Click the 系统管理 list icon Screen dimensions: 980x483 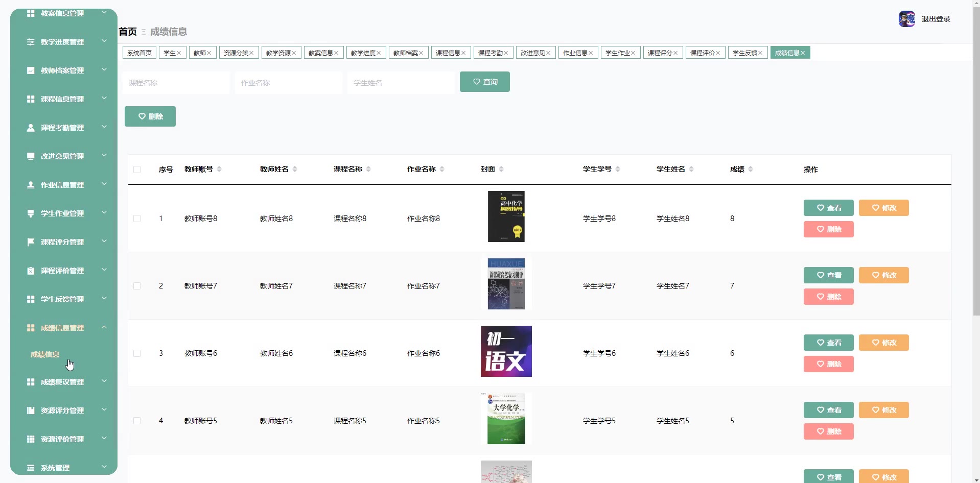tap(31, 468)
